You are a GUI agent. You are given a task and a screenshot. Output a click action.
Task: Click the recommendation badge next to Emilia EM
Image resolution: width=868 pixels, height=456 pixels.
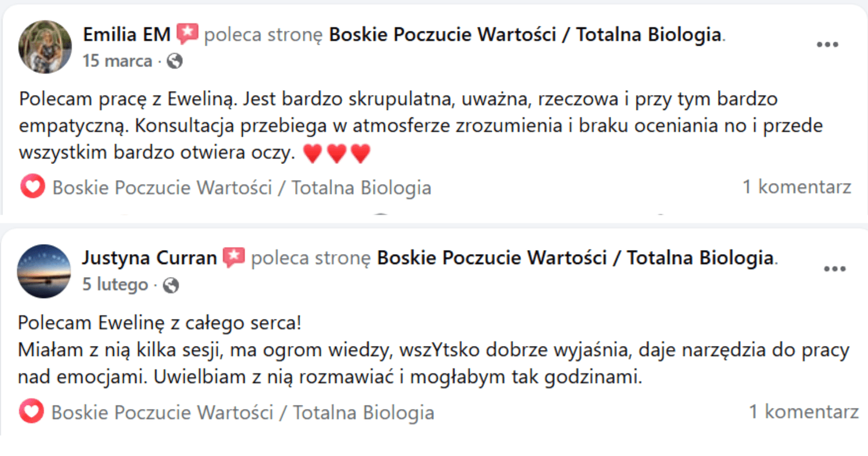tap(187, 35)
